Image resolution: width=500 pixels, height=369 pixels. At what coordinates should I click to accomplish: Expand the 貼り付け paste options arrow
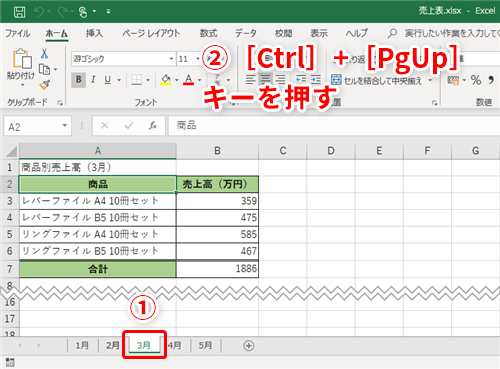pyautogui.click(x=22, y=85)
